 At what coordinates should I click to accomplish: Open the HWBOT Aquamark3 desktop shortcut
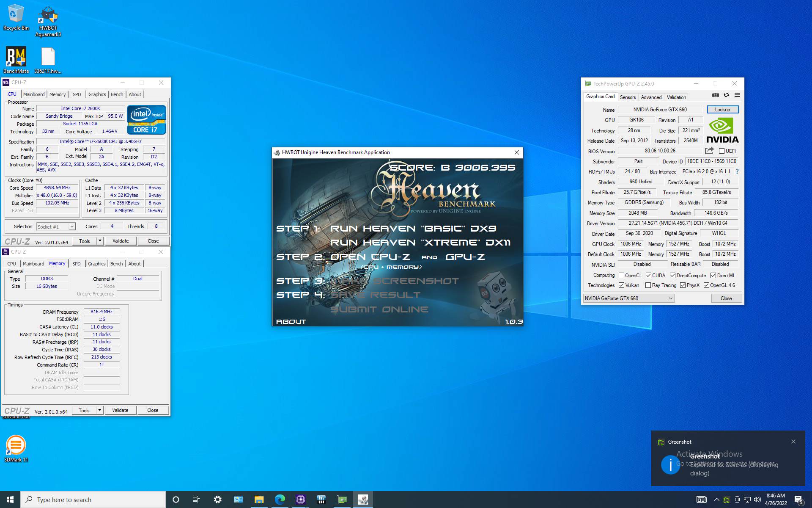coord(48,21)
